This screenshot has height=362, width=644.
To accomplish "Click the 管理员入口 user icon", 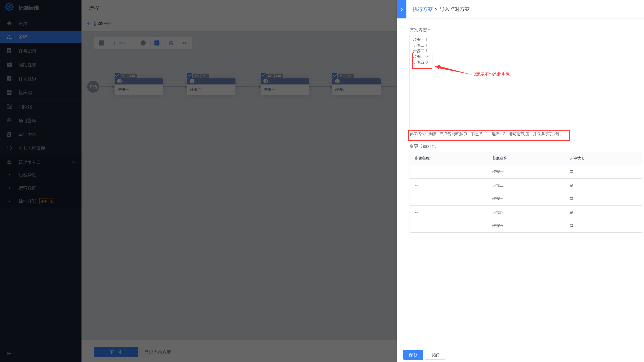I will 9,162.
